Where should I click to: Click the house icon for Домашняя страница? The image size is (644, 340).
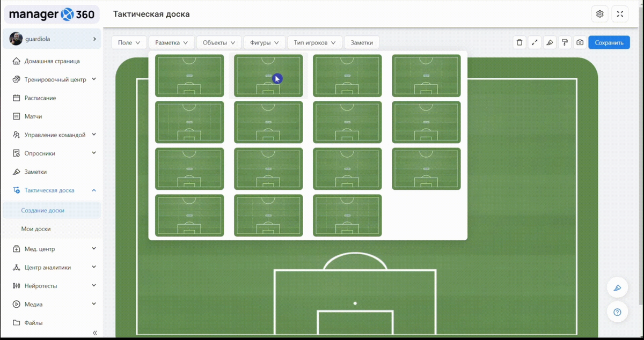click(16, 61)
